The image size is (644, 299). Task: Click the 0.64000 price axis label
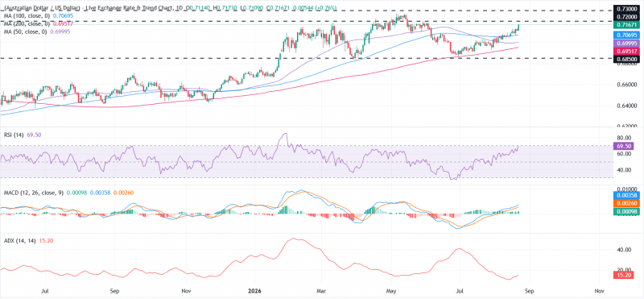[x=626, y=106]
